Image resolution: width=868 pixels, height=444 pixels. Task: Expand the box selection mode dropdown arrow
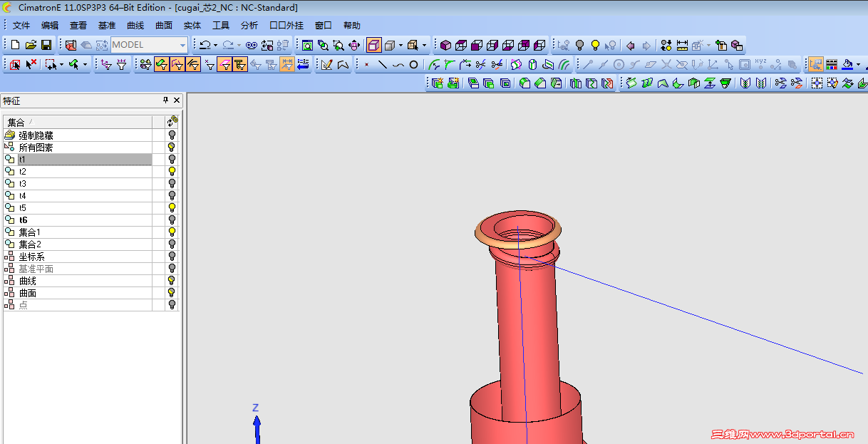(61, 64)
